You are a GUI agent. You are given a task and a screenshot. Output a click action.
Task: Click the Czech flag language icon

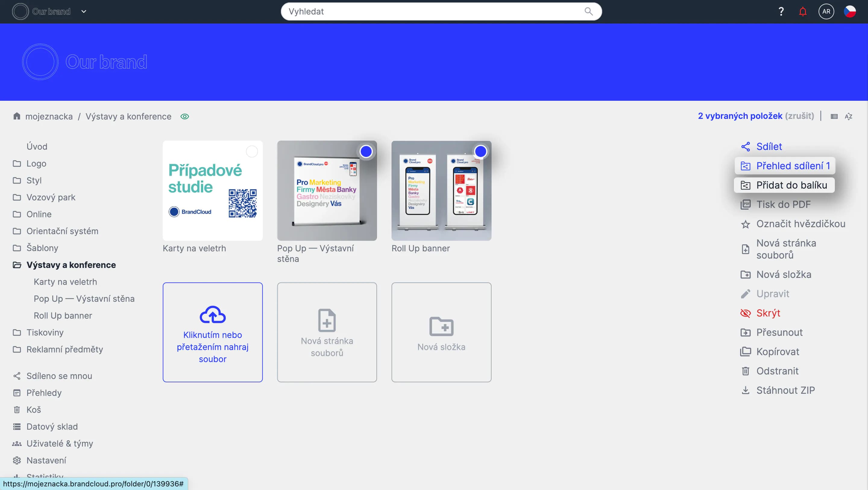(x=850, y=11)
